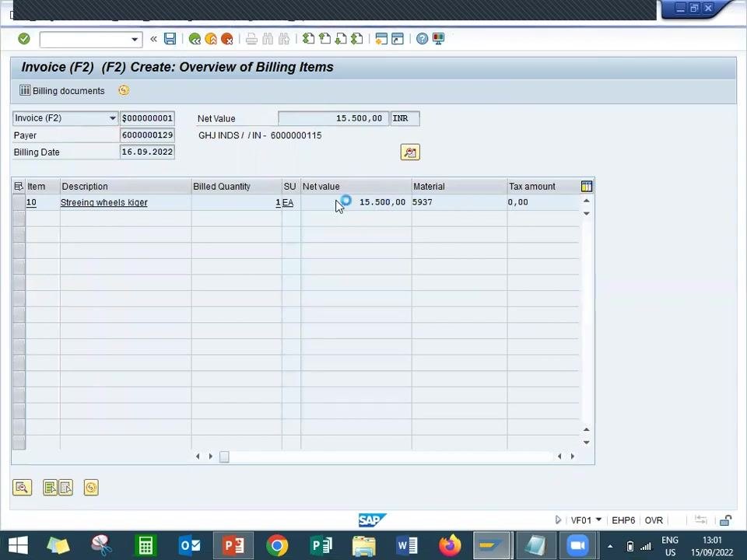Screen dimensions: 747x560
Task: Open Zoom from taskbar
Action: (577, 545)
